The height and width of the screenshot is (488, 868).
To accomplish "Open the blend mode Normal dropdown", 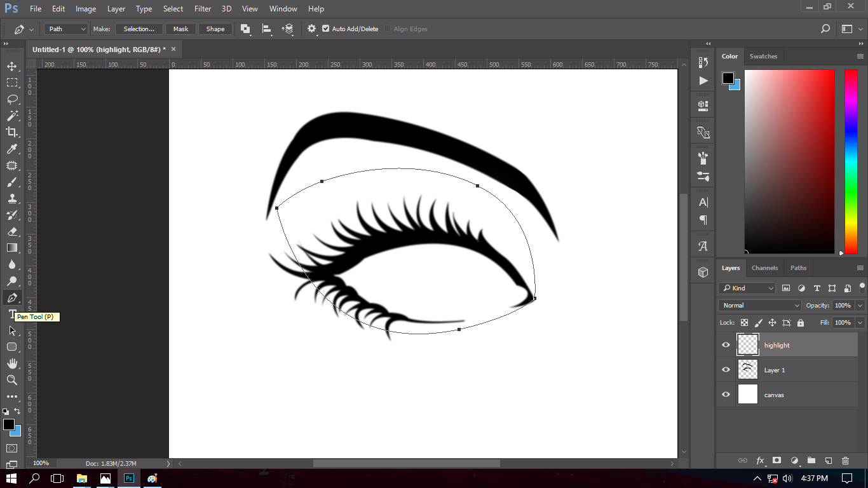I will coord(761,306).
